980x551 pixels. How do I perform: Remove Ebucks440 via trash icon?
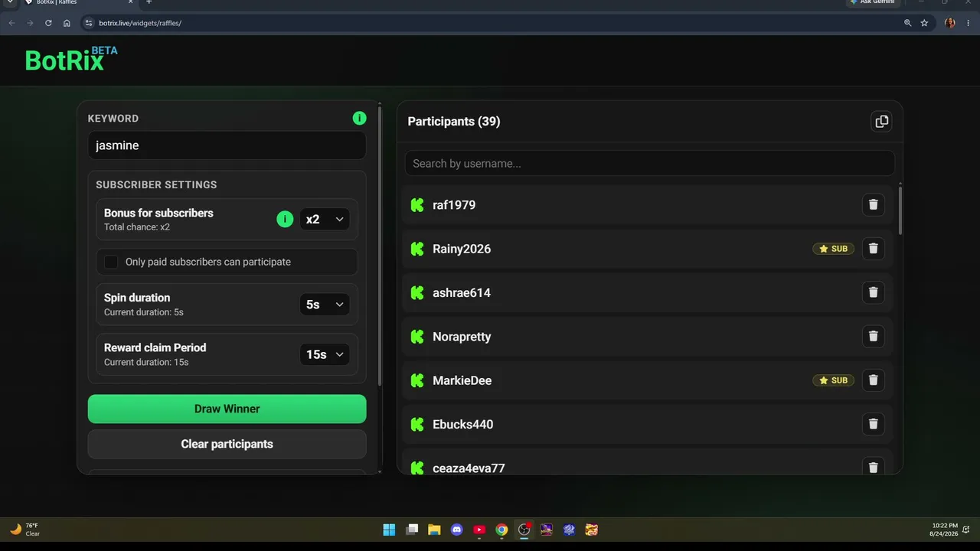point(873,424)
